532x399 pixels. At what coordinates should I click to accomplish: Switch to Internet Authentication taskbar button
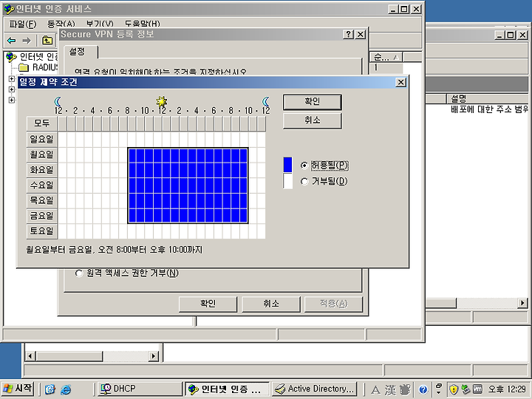click(228, 389)
